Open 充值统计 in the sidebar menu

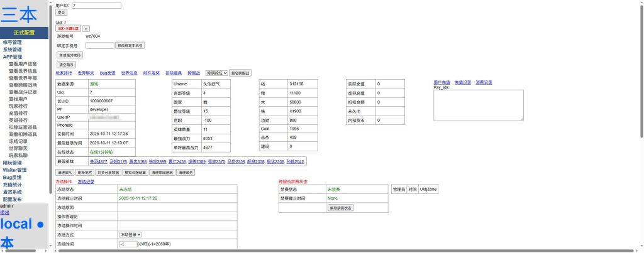point(13,185)
